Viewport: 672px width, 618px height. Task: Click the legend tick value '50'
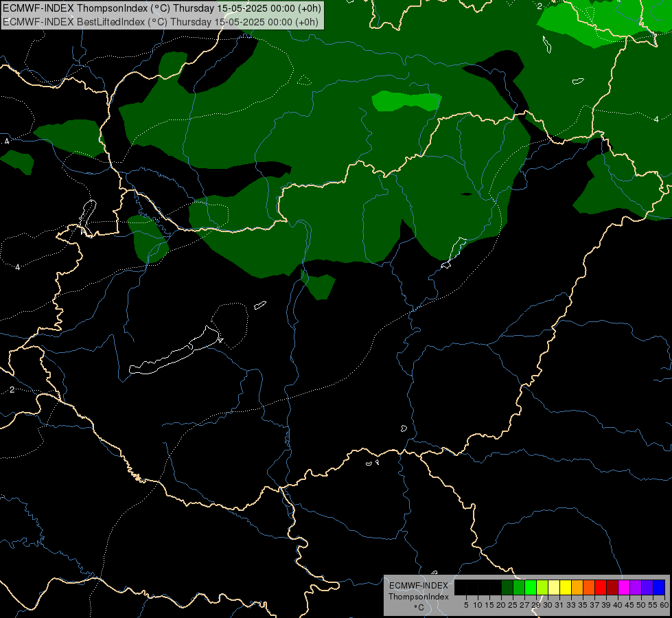pos(641,605)
